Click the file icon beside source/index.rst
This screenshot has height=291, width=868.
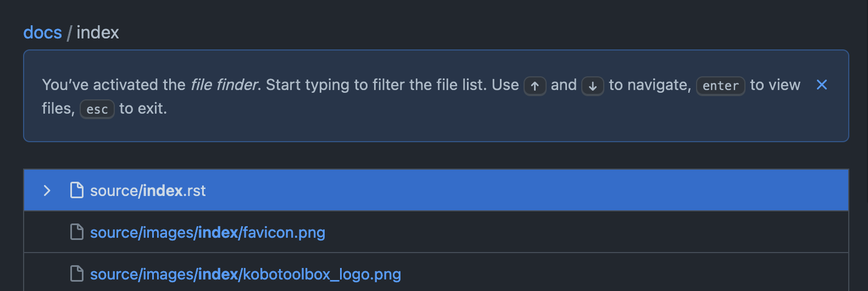(77, 191)
